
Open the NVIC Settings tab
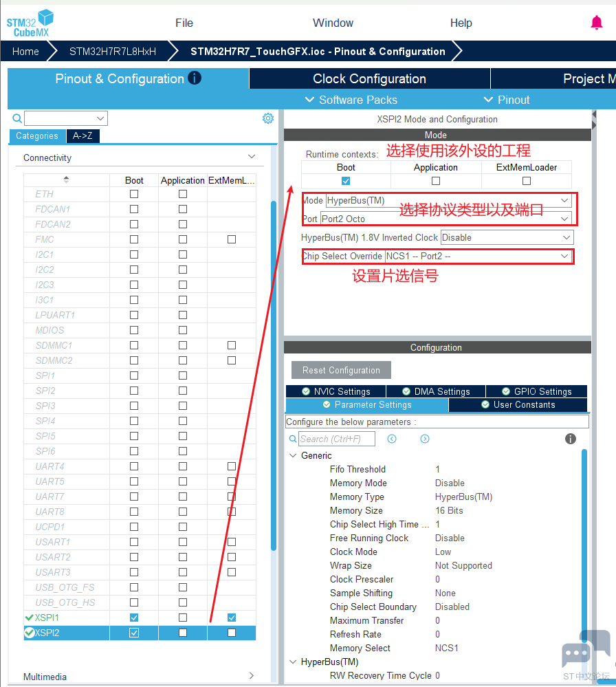point(335,391)
